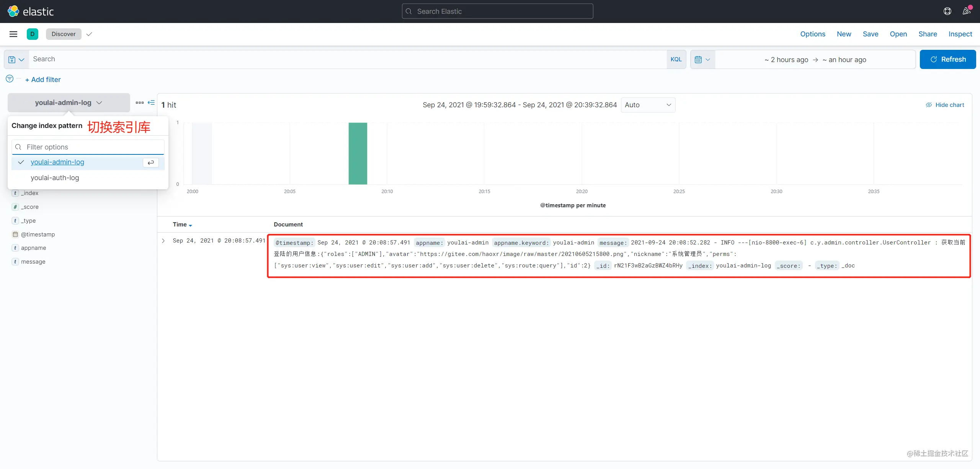Screen dimensions: 980x469
Task: Open the newsfeed notifications icon
Action: (x=967, y=11)
